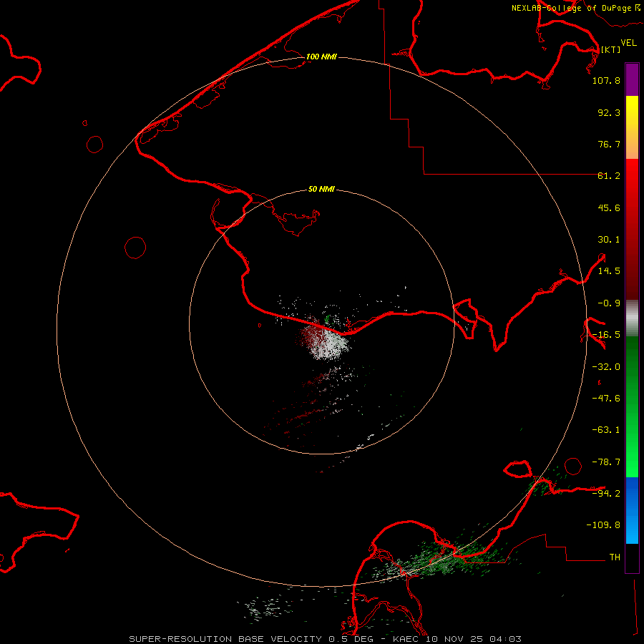The width and height of the screenshot is (644, 644).
Task: Select the -32.0 scale value
Action: point(606,367)
